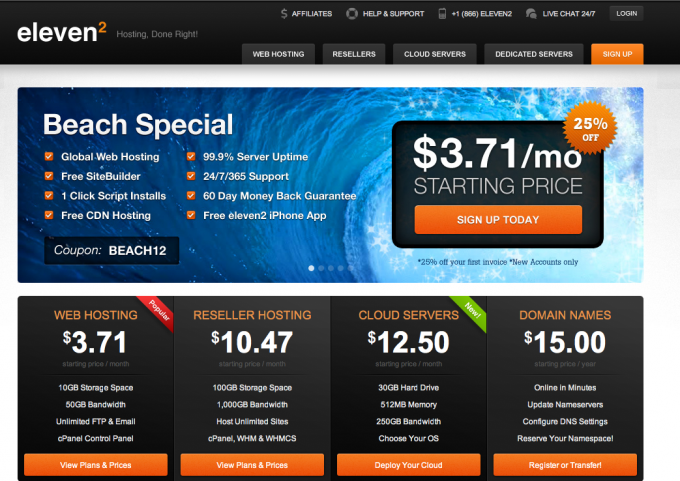Click the Free eleven2 iPhone App checkmark

pos(191,215)
